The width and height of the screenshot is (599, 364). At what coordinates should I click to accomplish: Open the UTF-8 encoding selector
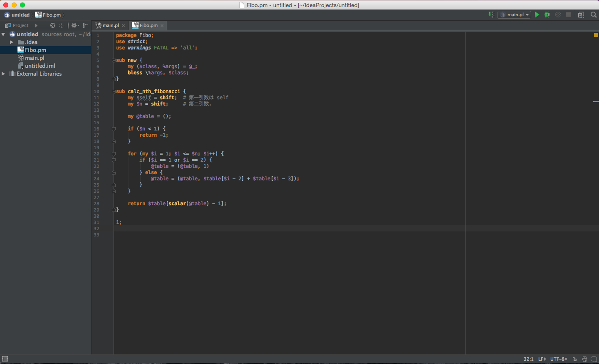[x=558, y=359]
